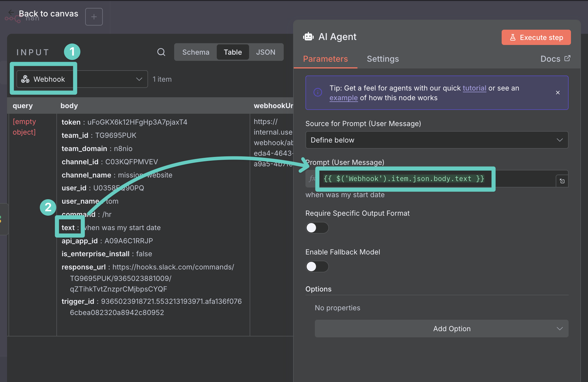This screenshot has height=382, width=588.
Task: Click the info icon in tip banner
Action: click(x=318, y=92)
